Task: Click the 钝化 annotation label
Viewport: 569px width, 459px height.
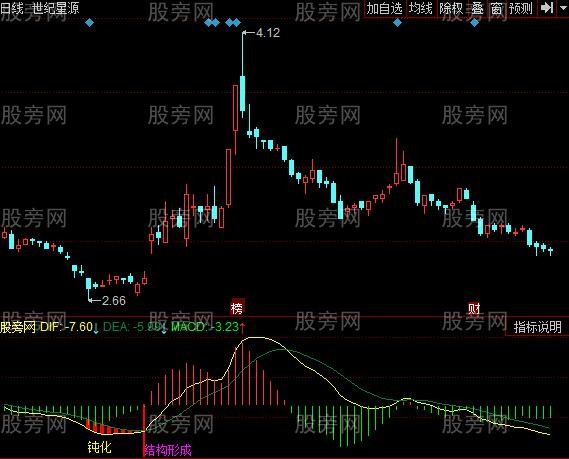Action: 99,447
